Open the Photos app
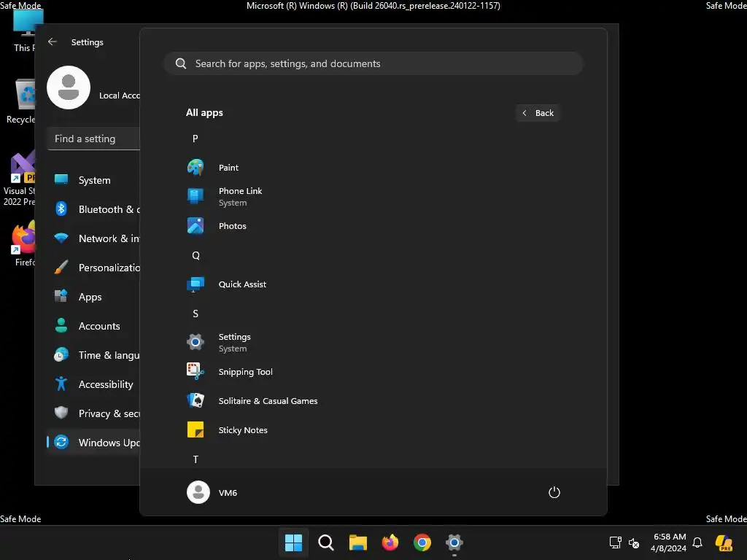 (373, 226)
